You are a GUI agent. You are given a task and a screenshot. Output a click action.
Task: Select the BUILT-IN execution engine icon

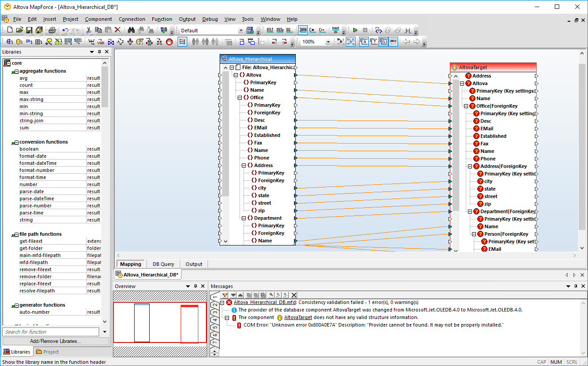coord(336,30)
